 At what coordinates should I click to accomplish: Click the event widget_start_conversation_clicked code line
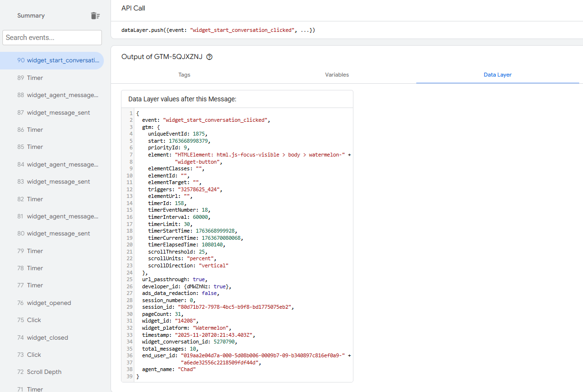pos(206,120)
